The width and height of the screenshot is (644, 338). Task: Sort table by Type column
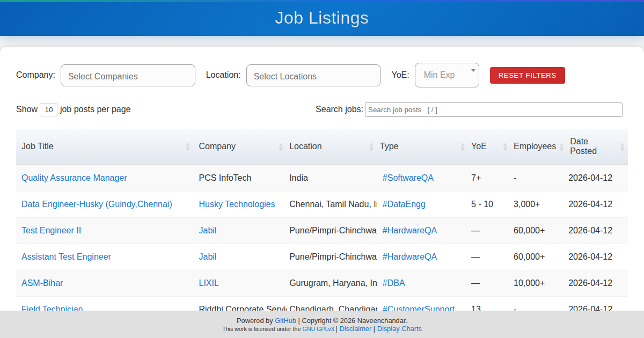click(389, 146)
